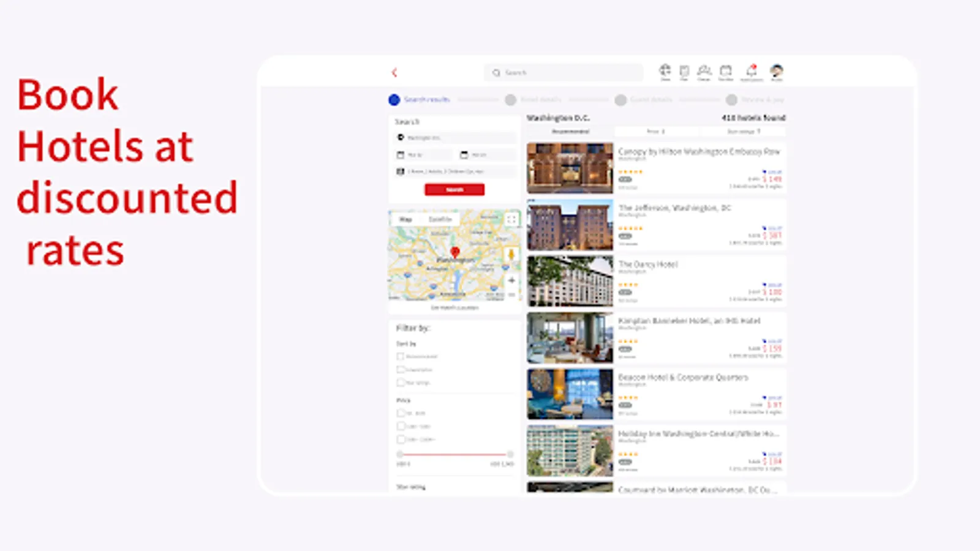Click the Review & pay step indicator
The height and width of the screenshot is (551, 980).
pyautogui.click(x=755, y=99)
